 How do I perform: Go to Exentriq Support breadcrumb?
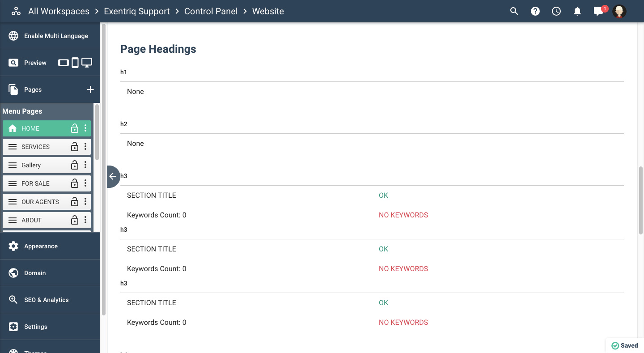click(x=137, y=11)
